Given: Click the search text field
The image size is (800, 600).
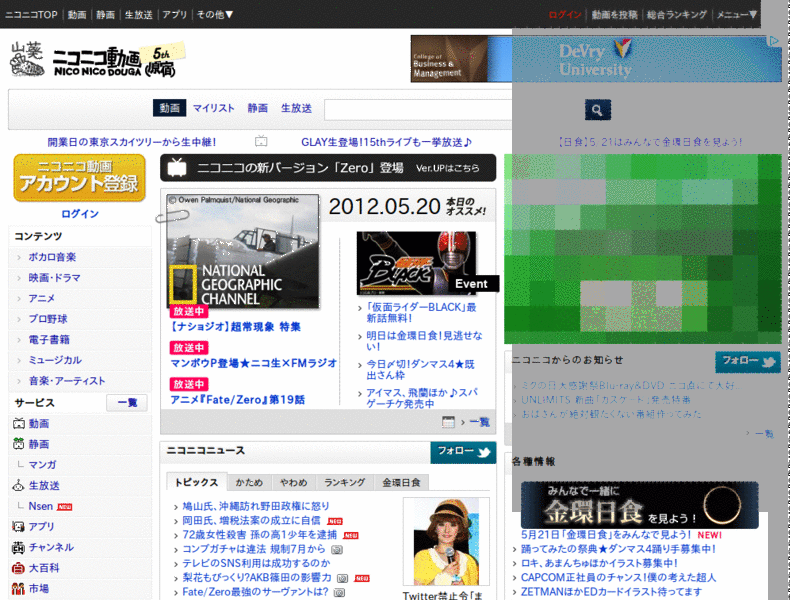Looking at the screenshot, I should (x=452, y=110).
